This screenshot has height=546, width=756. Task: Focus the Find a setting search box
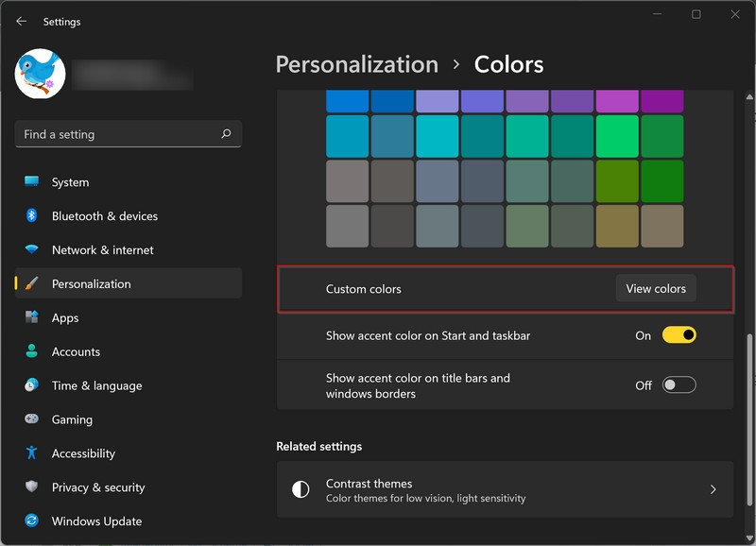pos(129,134)
